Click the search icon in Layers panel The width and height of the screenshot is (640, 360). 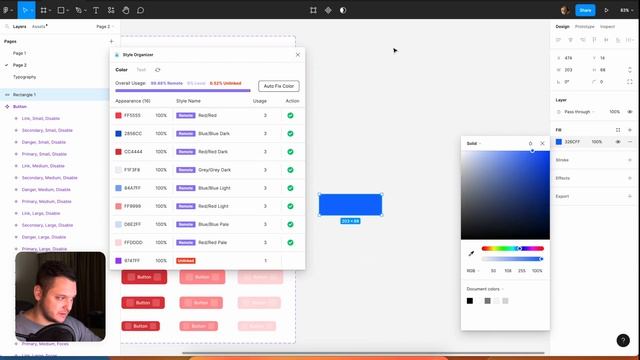[7, 27]
